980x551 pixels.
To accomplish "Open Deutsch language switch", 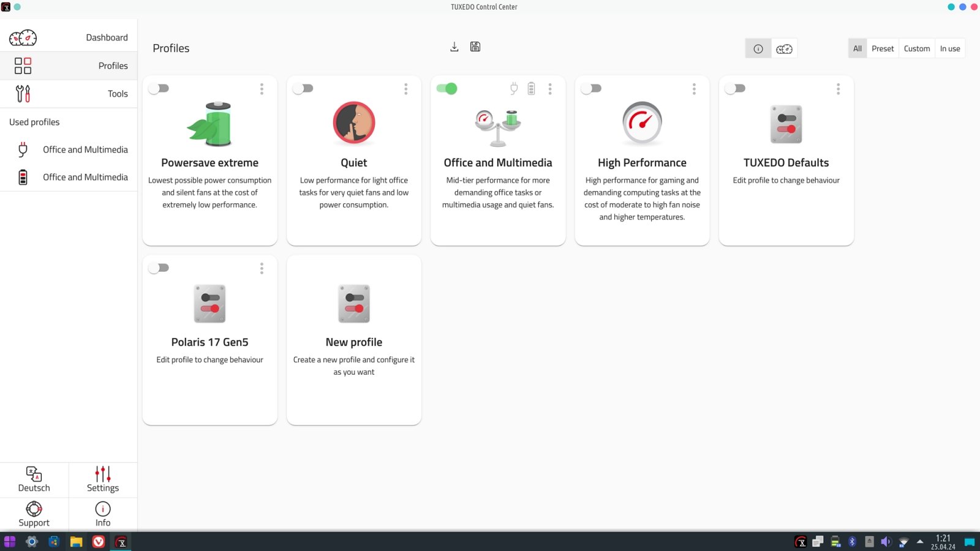I will [34, 480].
